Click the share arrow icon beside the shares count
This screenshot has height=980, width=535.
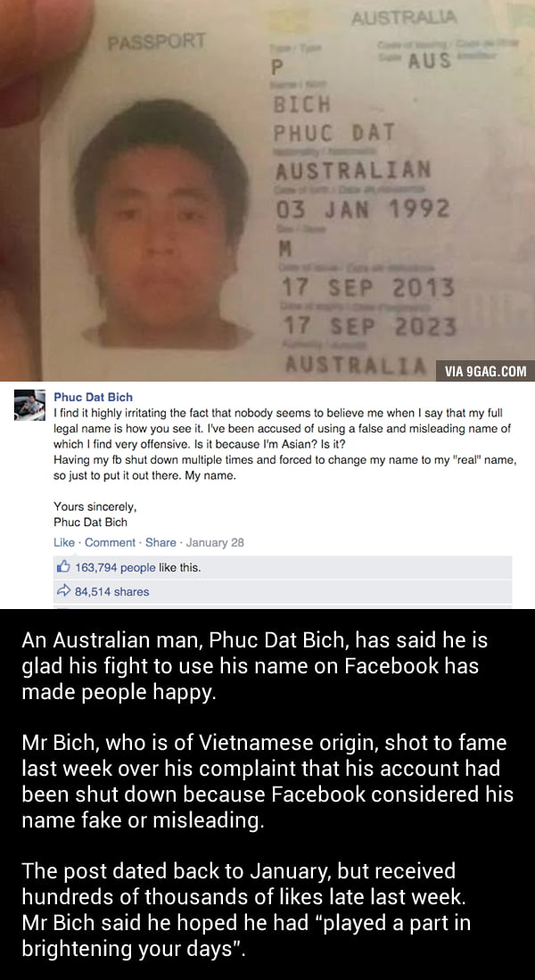tap(63, 591)
